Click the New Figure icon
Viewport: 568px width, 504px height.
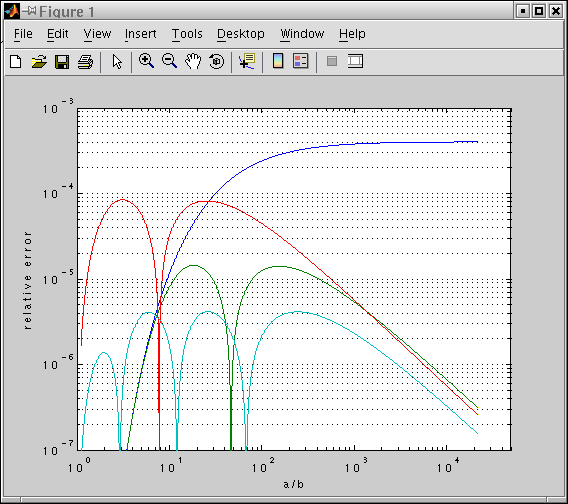click(x=16, y=62)
